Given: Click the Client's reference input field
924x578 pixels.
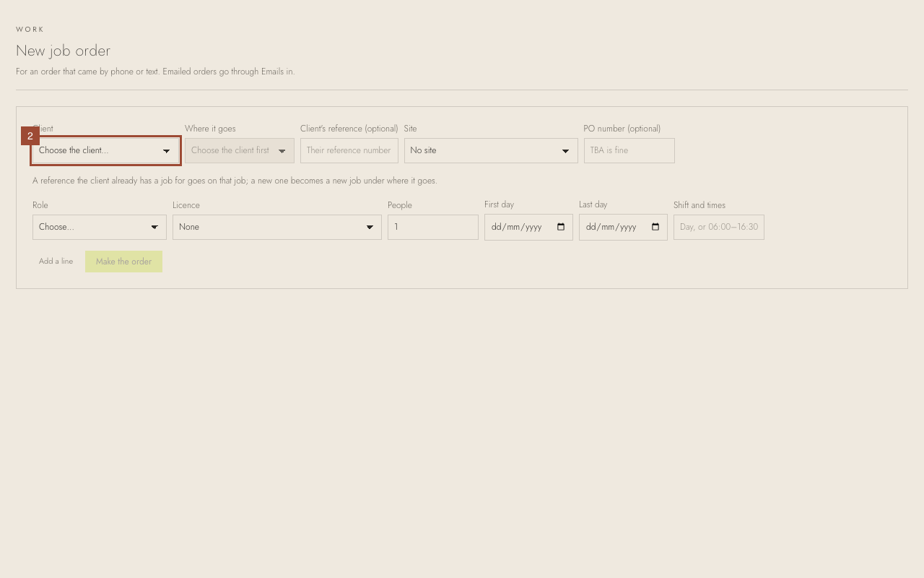Looking at the screenshot, I should (x=349, y=150).
